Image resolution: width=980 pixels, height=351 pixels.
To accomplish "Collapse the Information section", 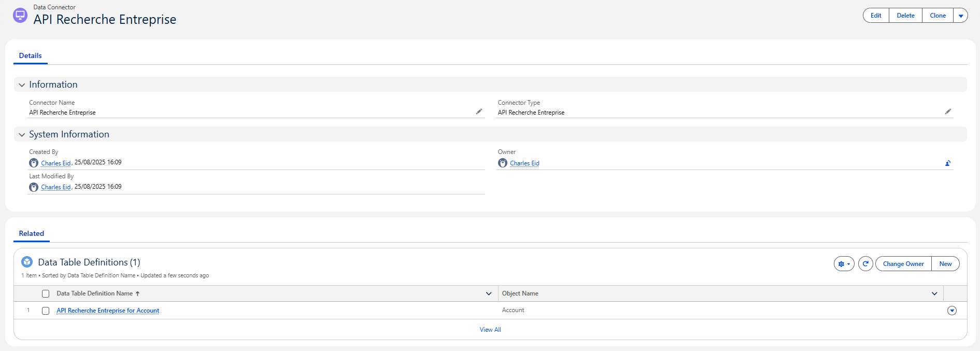I will [22, 85].
